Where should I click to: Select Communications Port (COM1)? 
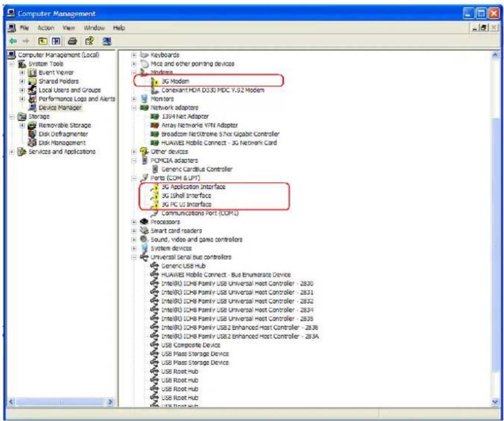click(200, 213)
